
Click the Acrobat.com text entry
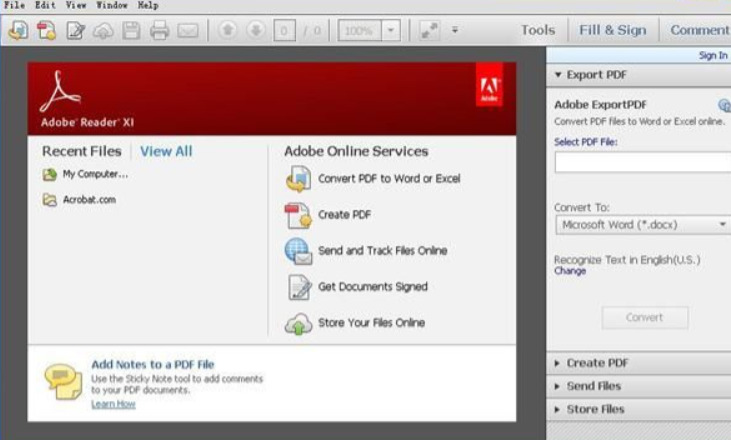coord(90,200)
